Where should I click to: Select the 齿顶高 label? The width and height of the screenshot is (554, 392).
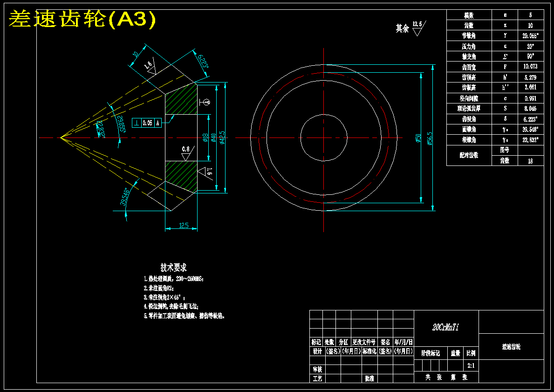469,77
